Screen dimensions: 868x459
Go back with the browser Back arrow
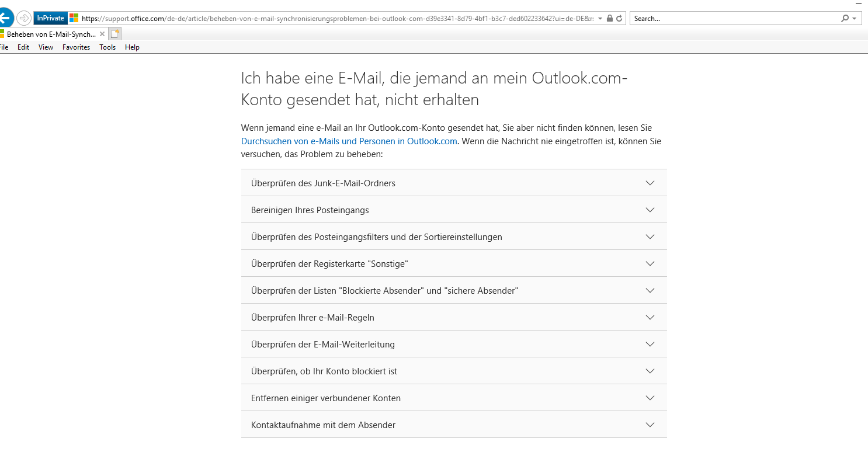click(x=5, y=18)
